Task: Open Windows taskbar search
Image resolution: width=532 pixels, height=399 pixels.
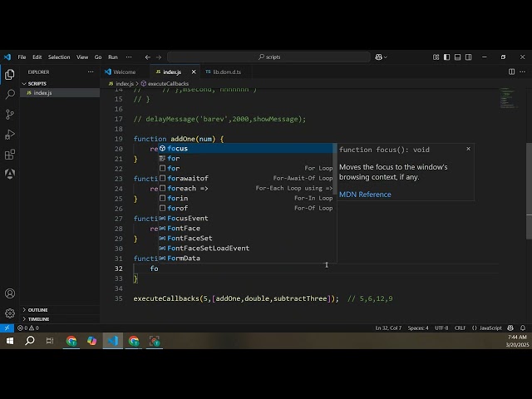Action: [x=30, y=341]
